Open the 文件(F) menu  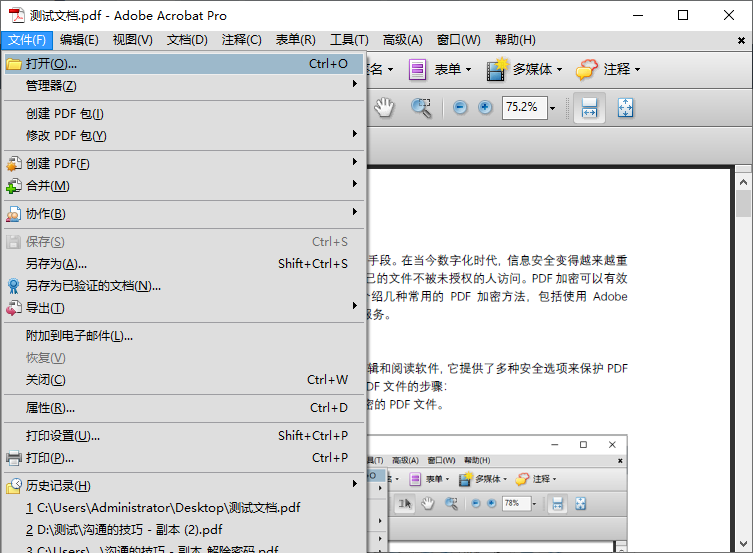pyautogui.click(x=27, y=40)
